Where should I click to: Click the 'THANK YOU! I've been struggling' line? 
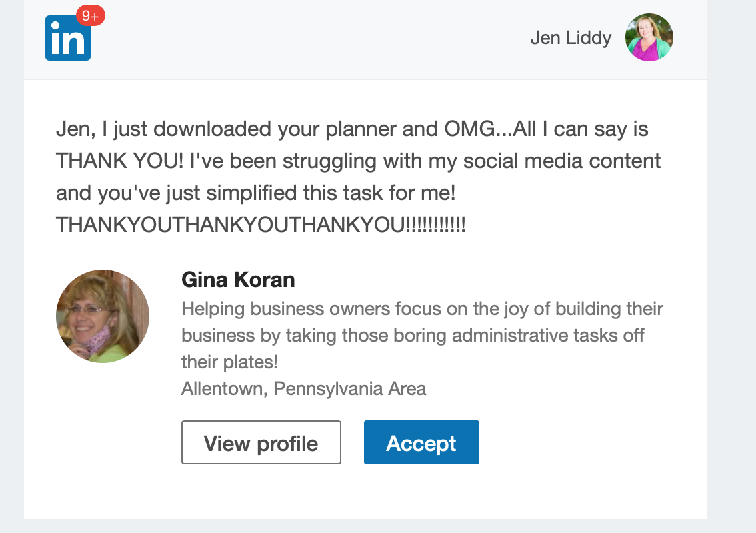tap(358, 161)
